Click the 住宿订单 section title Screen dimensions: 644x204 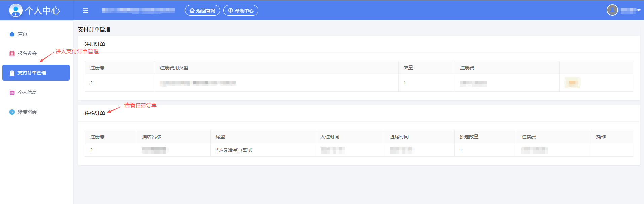(x=95, y=113)
